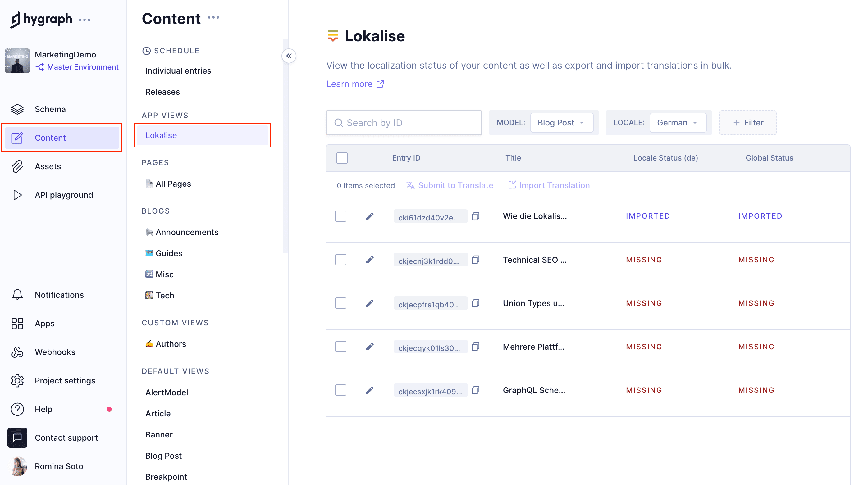868x485 pixels.
Task: Click the Learn more link
Action: [x=350, y=84]
